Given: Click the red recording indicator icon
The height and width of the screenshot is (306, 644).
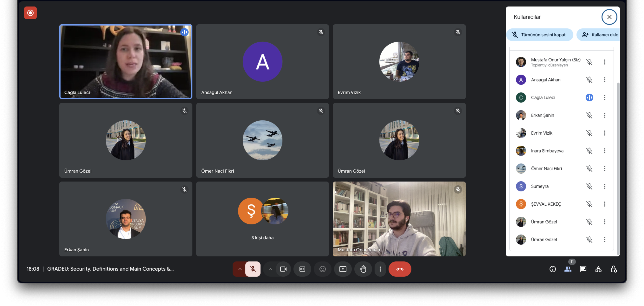Looking at the screenshot, I should 30,13.
